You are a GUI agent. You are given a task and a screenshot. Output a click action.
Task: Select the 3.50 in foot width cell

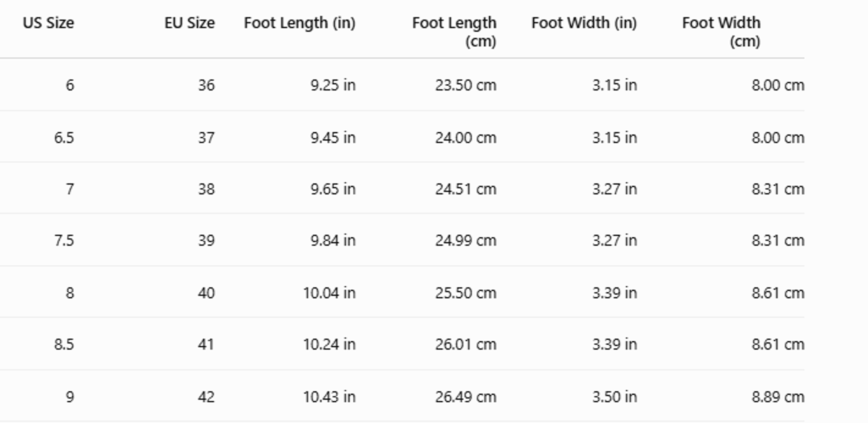615,397
